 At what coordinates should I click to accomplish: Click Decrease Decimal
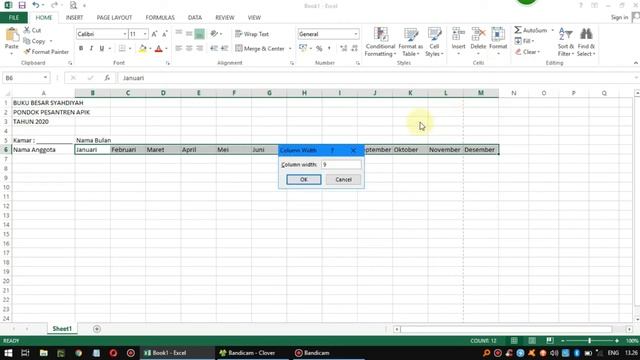coord(354,49)
